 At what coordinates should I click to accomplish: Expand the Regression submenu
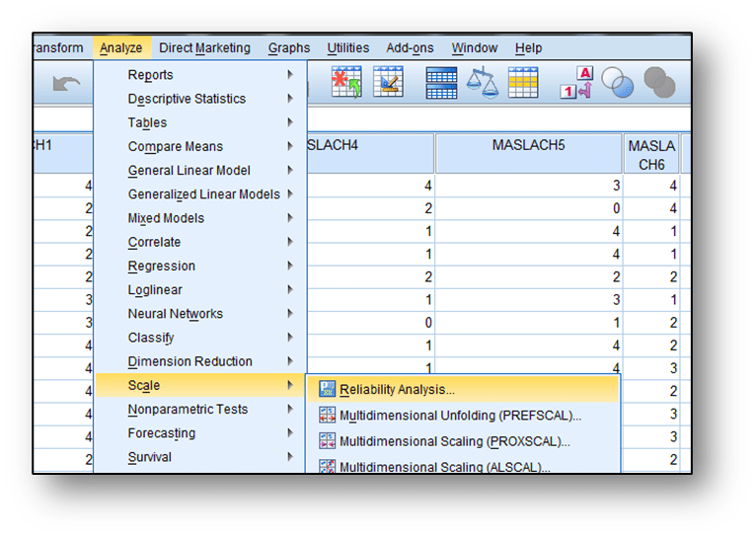162,267
